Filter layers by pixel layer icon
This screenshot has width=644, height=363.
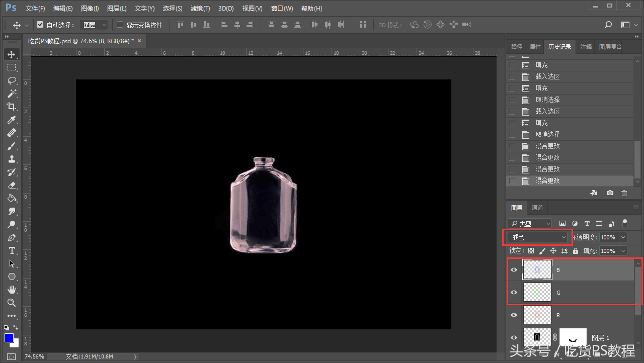click(x=562, y=223)
